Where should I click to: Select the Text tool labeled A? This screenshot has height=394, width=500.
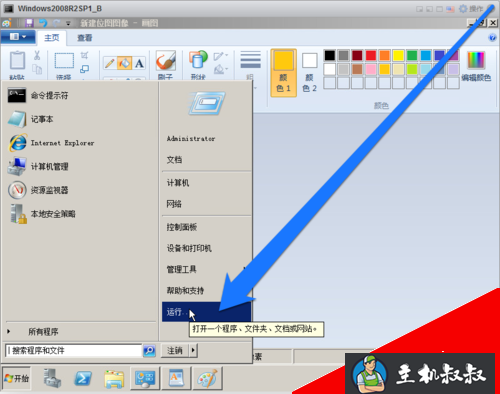(139, 63)
